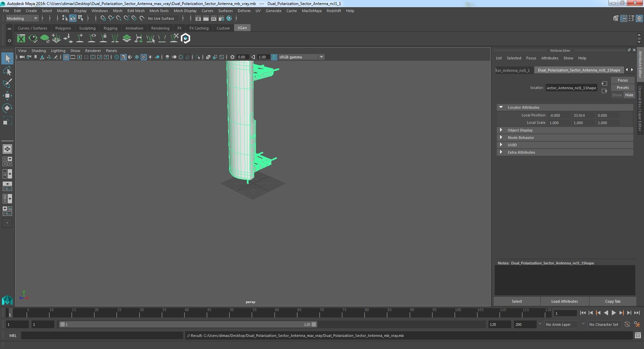Click the green leaf clear-preview shelf icon
Viewport: 644px width, 349px height.
tap(45, 39)
